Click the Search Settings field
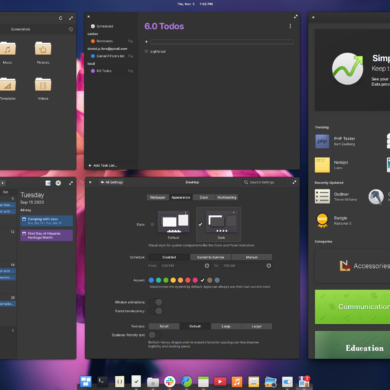390x390 pixels. tap(263, 182)
